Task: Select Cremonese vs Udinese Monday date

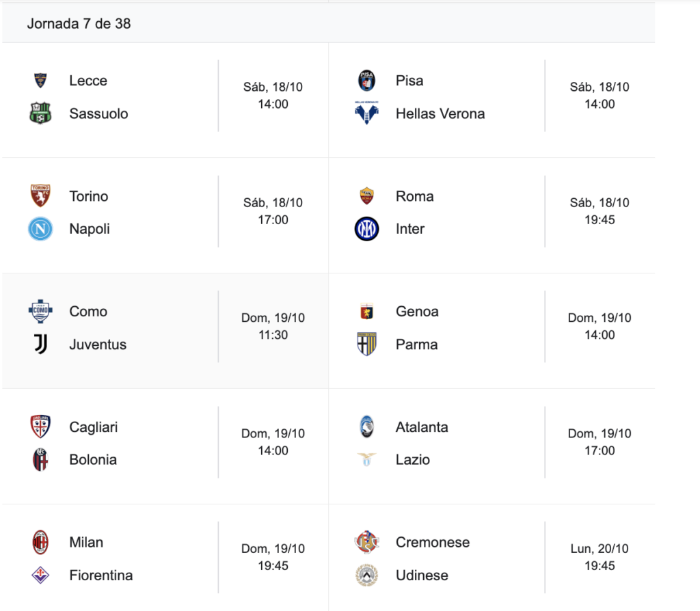Action: tap(600, 549)
